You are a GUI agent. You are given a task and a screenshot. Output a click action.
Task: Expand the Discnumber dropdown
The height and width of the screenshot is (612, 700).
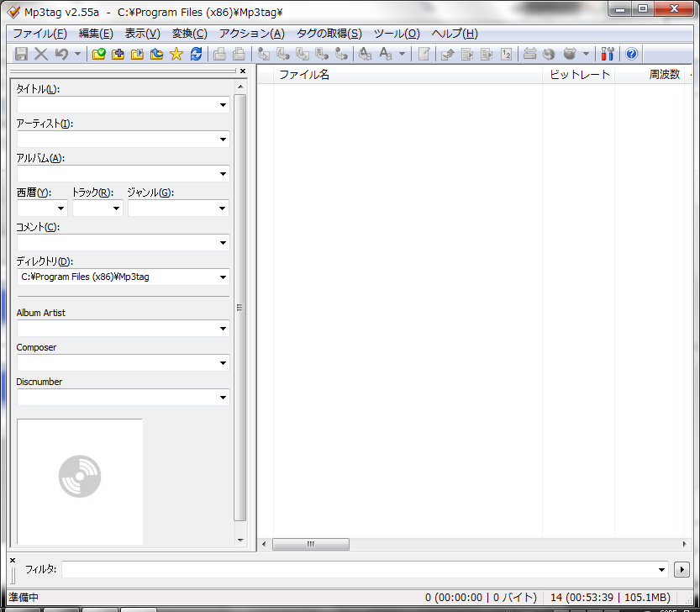pyautogui.click(x=223, y=397)
